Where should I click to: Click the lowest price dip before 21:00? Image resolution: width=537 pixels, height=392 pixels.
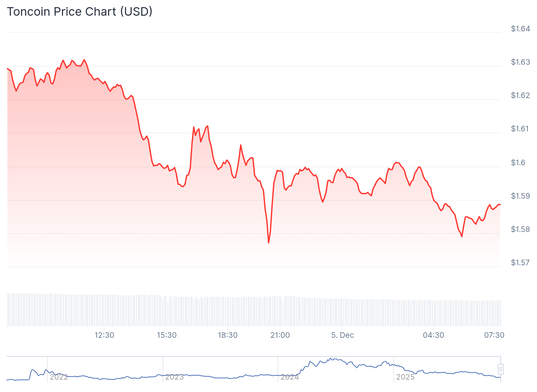(x=268, y=243)
